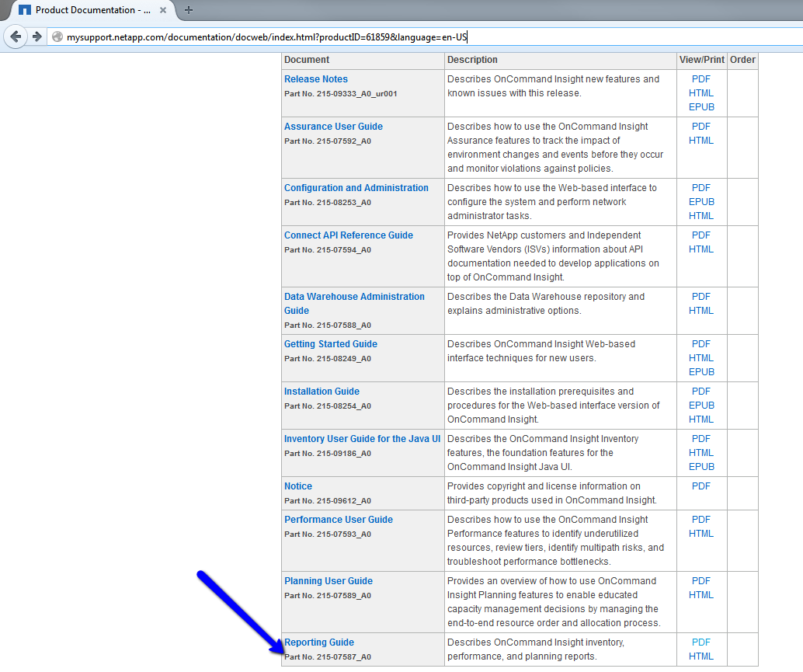Open Performance User Guide PDF
The width and height of the screenshot is (803, 672).
[x=701, y=520]
